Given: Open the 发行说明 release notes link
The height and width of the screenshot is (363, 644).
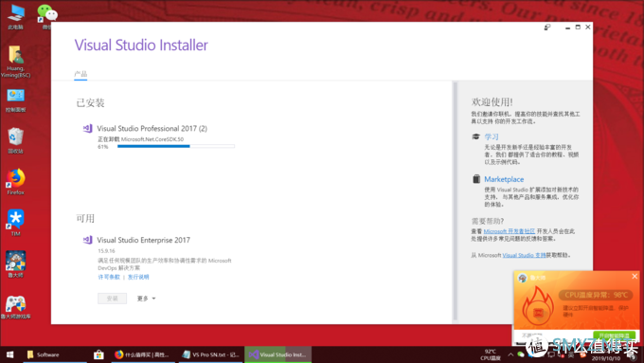Looking at the screenshot, I should click(138, 277).
